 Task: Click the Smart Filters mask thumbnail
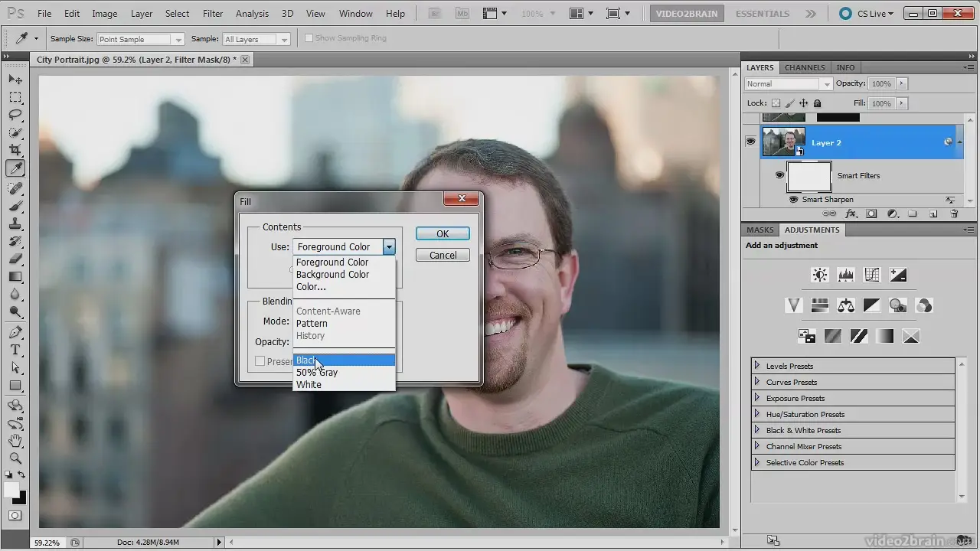pyautogui.click(x=809, y=176)
